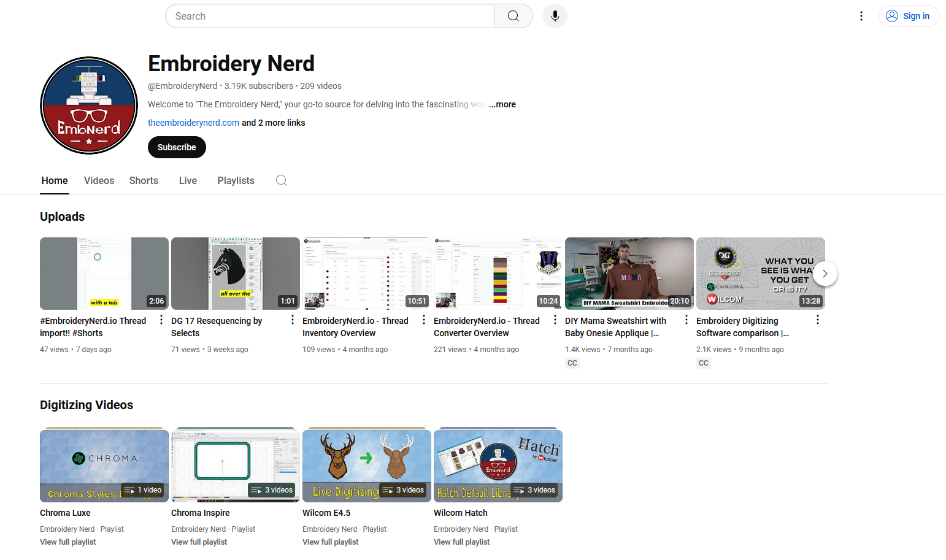Switch to the Videos tab

[99, 180]
